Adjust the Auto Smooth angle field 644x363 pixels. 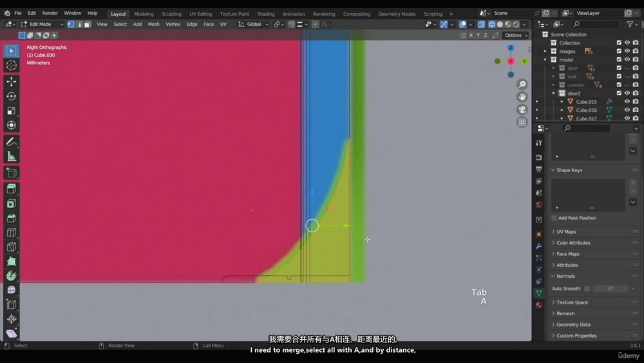(x=611, y=289)
